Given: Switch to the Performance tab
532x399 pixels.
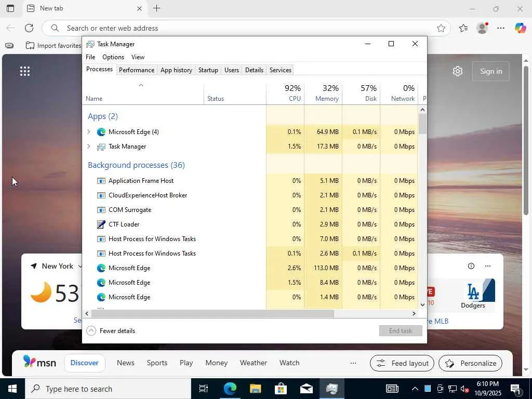Looking at the screenshot, I should pyautogui.click(x=137, y=70).
